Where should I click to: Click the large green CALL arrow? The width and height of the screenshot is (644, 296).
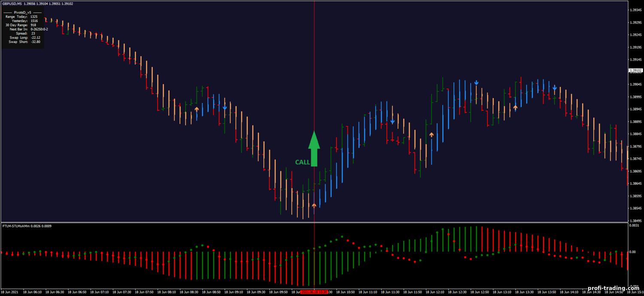tap(314, 148)
